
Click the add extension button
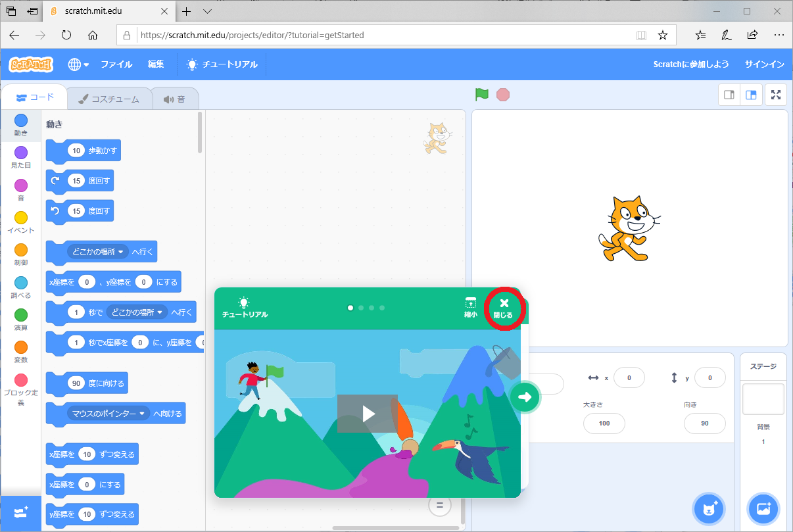click(20, 513)
